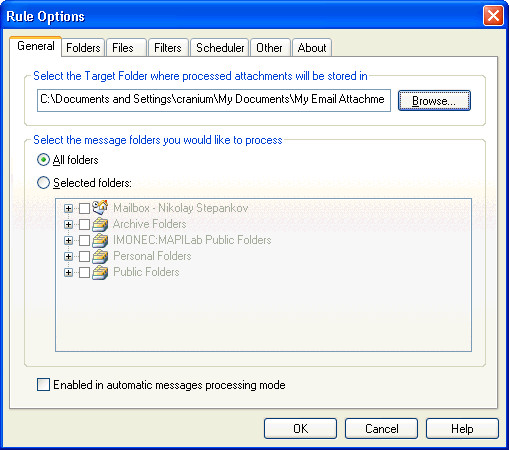Click the Browse... button

tap(434, 100)
